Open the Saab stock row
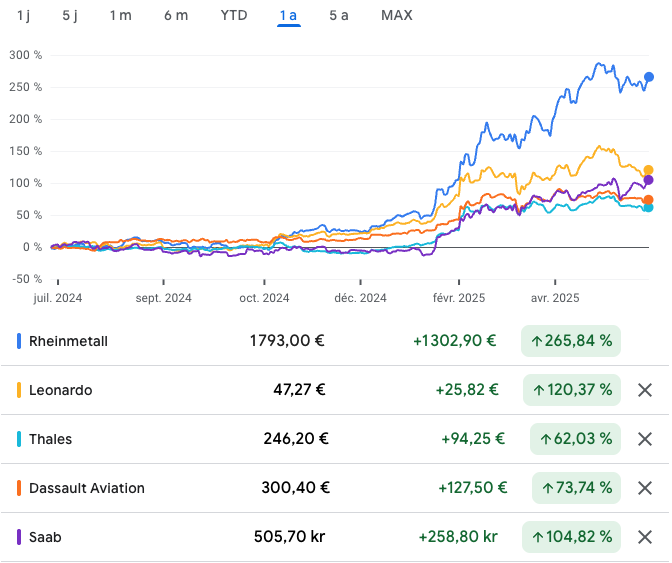The height and width of the screenshot is (563, 672). 335,537
